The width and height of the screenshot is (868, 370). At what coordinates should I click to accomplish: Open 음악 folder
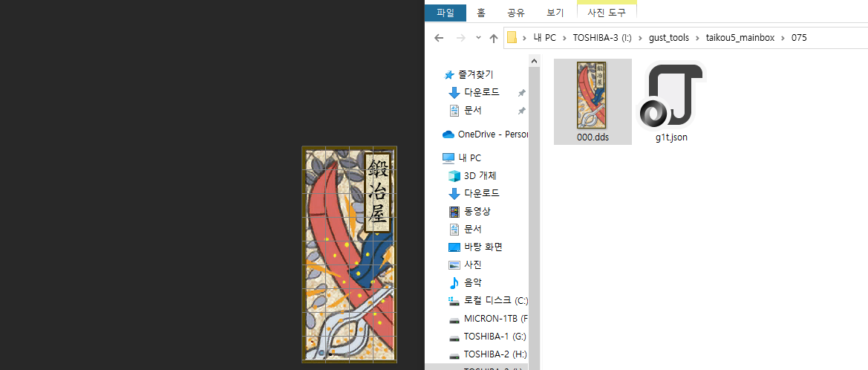pyautogui.click(x=473, y=282)
